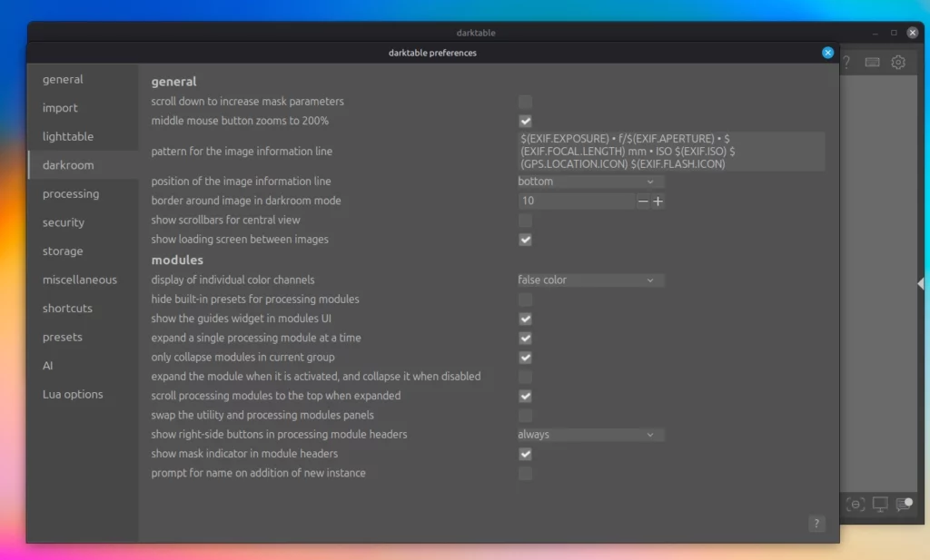930x560 pixels.
Task: Uncheck middle mouse button zooms to 200%
Action: click(525, 122)
